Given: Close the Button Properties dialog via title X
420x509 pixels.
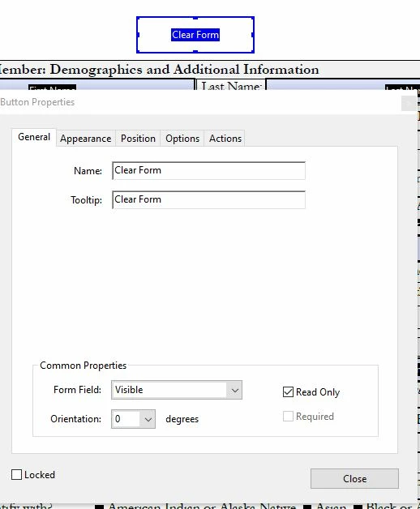Looking at the screenshot, I should coord(409,104).
